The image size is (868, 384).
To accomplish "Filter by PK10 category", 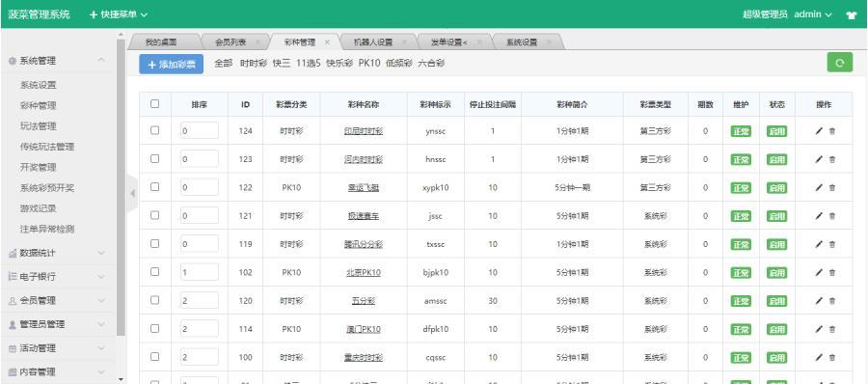I will (369, 63).
